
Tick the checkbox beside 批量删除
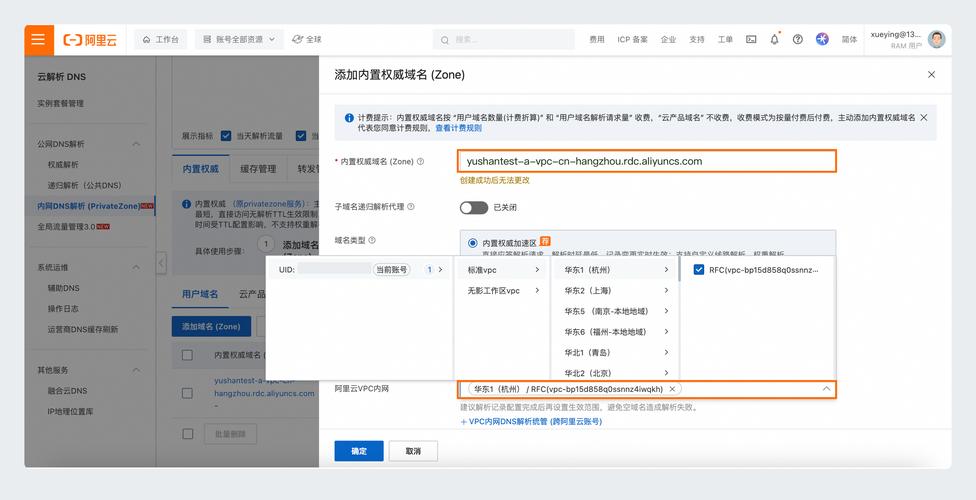(x=187, y=434)
